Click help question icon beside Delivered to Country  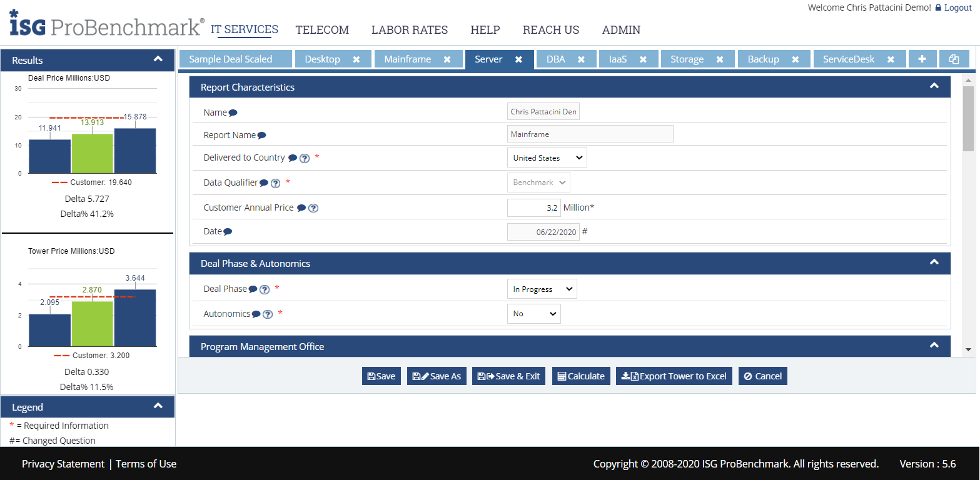coord(305,158)
